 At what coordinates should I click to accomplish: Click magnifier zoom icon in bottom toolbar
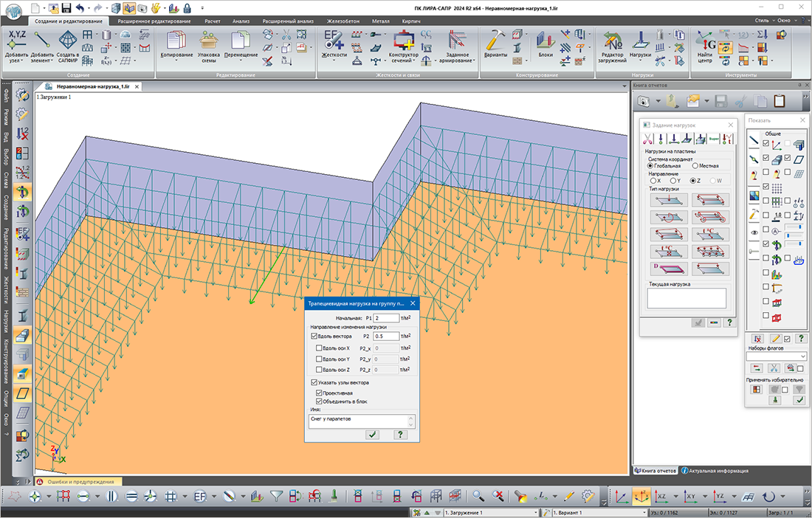pos(478,497)
